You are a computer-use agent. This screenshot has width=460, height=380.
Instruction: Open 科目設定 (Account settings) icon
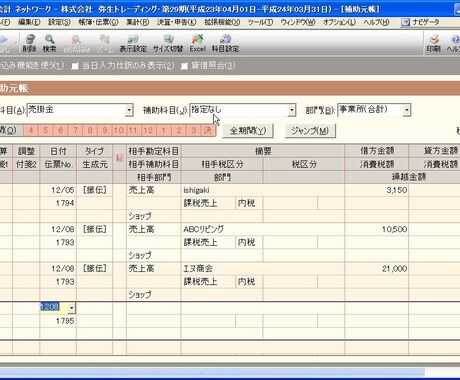pyautogui.click(x=225, y=39)
